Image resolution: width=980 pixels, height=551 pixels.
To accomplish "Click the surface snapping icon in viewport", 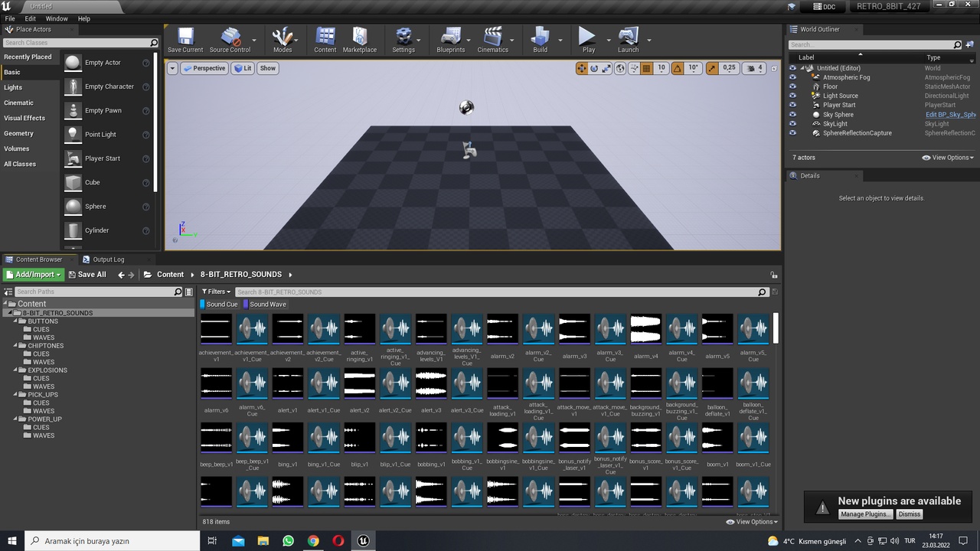I will pos(634,68).
